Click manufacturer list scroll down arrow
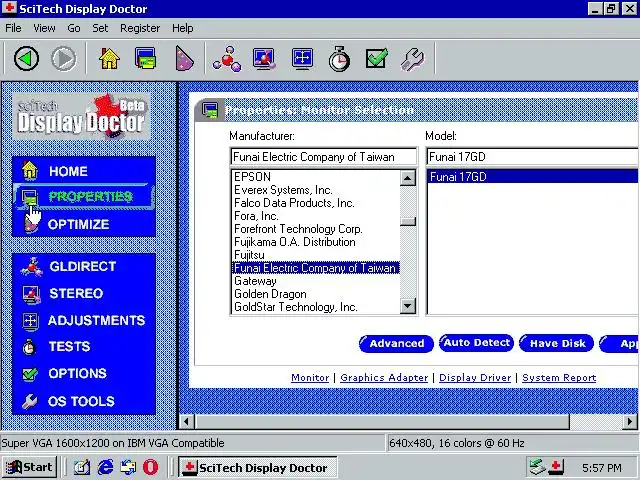 [408, 306]
